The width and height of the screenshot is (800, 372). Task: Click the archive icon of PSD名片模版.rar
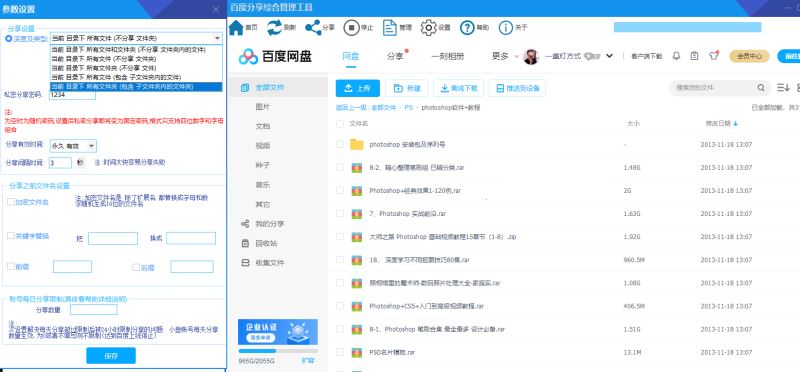pyautogui.click(x=357, y=352)
